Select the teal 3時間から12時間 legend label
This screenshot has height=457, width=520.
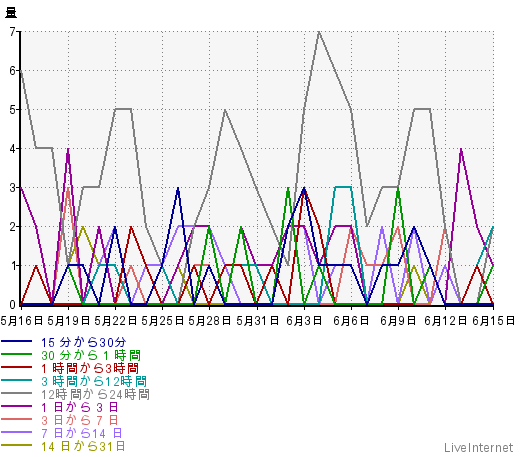[x=94, y=381]
